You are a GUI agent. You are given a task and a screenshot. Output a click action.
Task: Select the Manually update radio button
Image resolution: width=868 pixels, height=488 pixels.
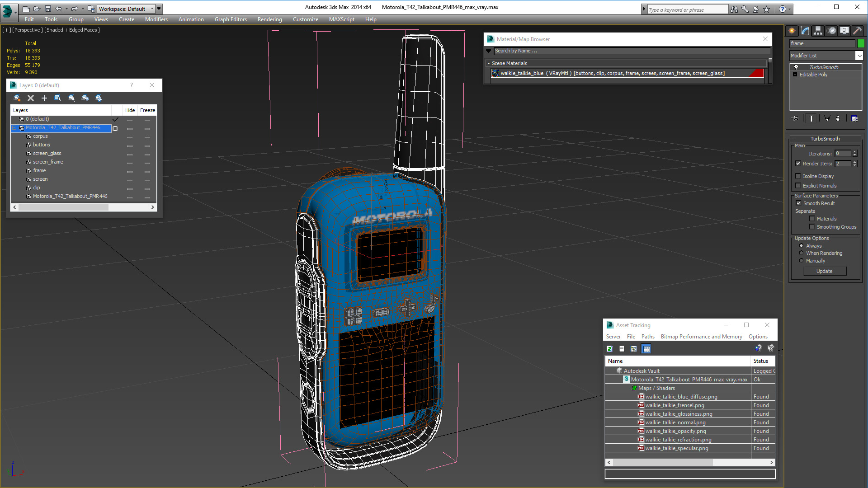point(802,261)
